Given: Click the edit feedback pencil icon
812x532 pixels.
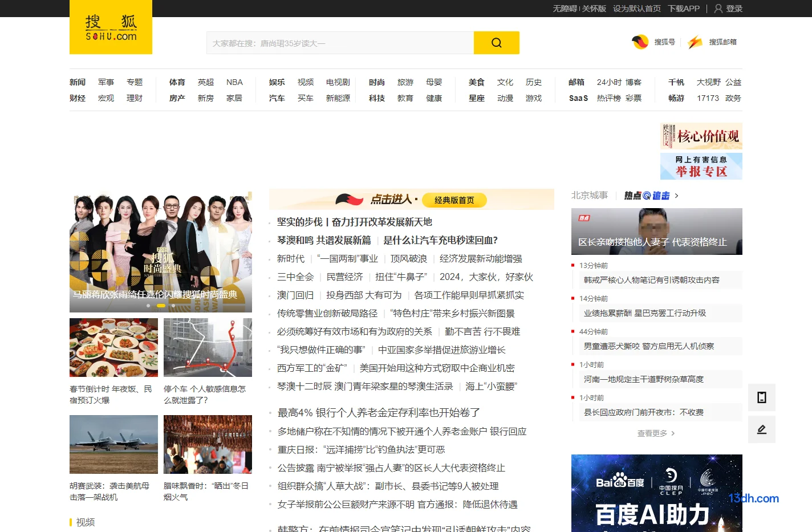Looking at the screenshot, I should tap(762, 429).
